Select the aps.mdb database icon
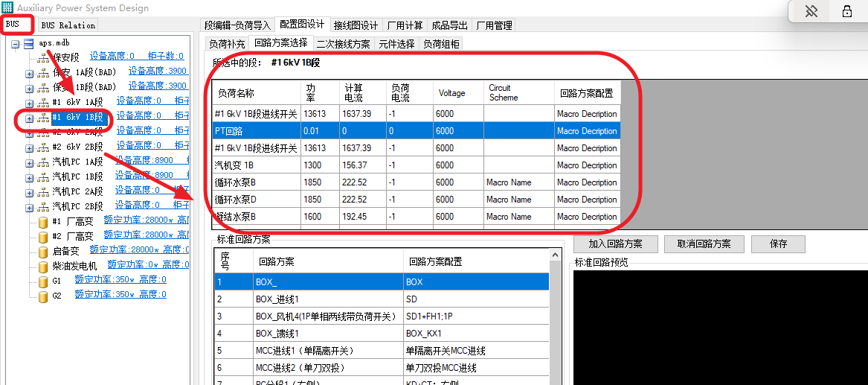868x385 pixels. pos(29,43)
